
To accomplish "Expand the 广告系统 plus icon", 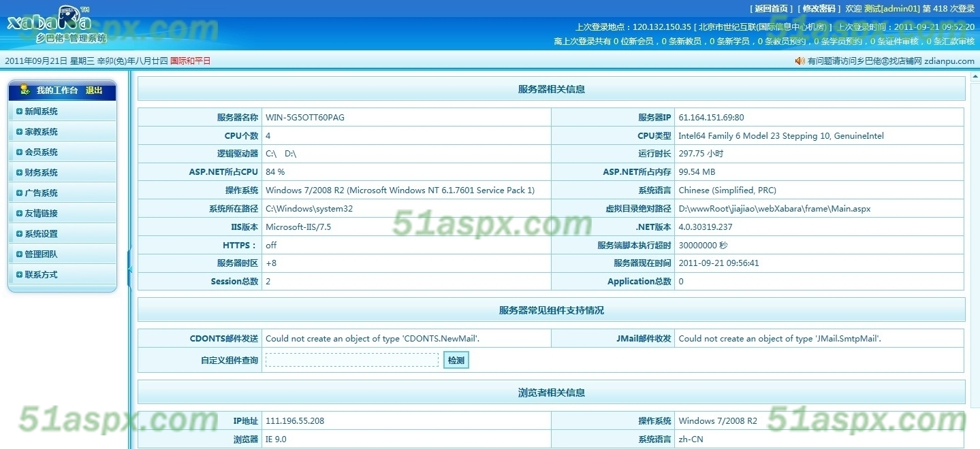I will [x=19, y=193].
